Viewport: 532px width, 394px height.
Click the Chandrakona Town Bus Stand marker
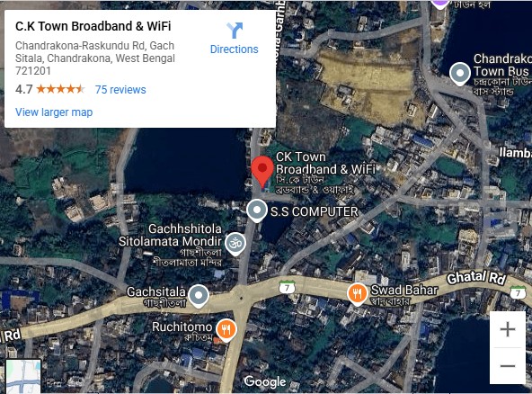click(x=460, y=74)
